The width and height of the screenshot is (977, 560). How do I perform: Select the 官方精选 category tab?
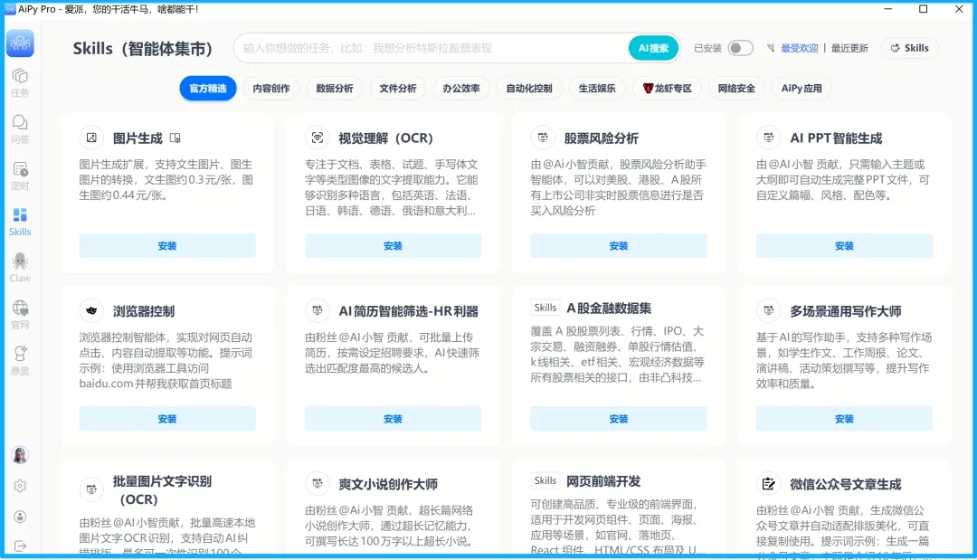(207, 89)
